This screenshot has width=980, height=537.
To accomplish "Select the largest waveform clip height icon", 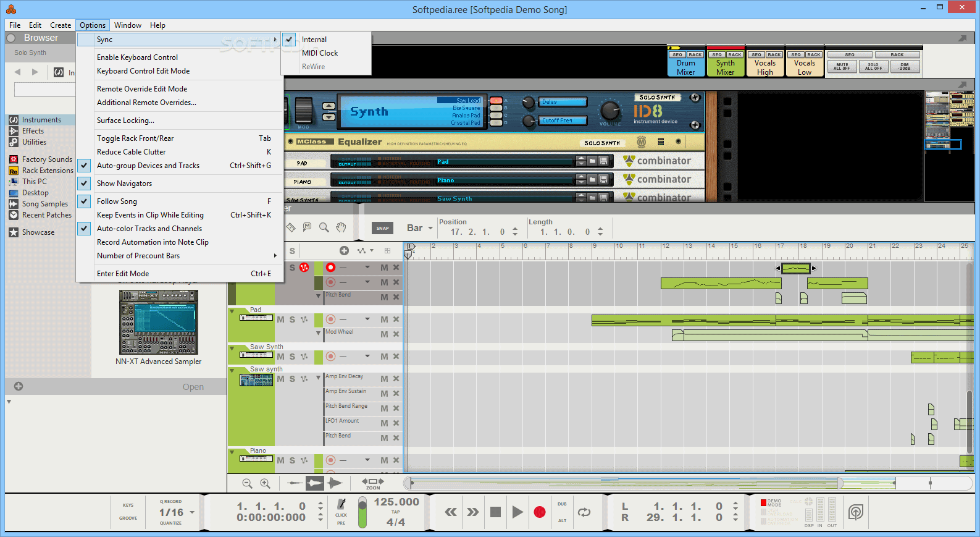I will tap(335, 483).
